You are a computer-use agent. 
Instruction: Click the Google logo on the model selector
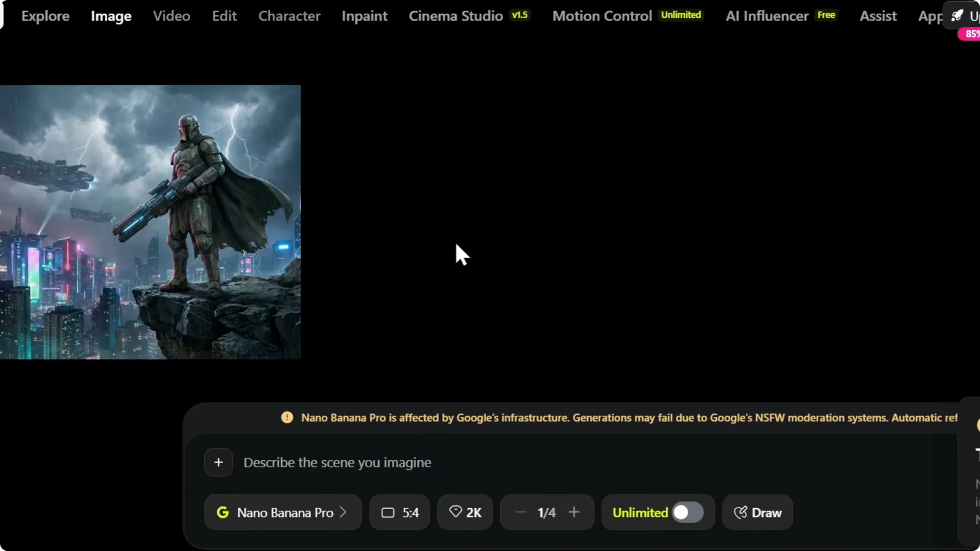224,512
